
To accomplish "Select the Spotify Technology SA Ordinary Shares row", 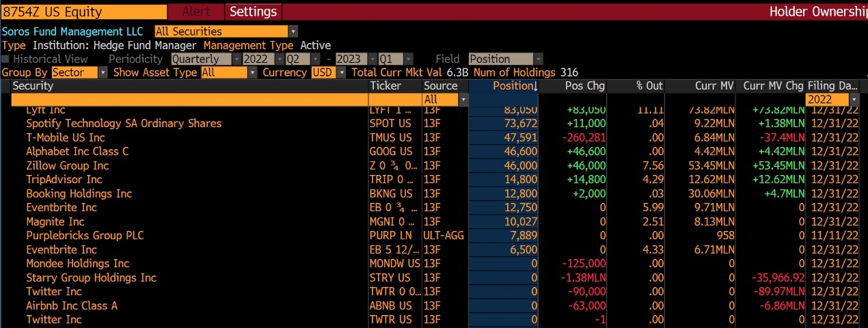I will point(434,124).
